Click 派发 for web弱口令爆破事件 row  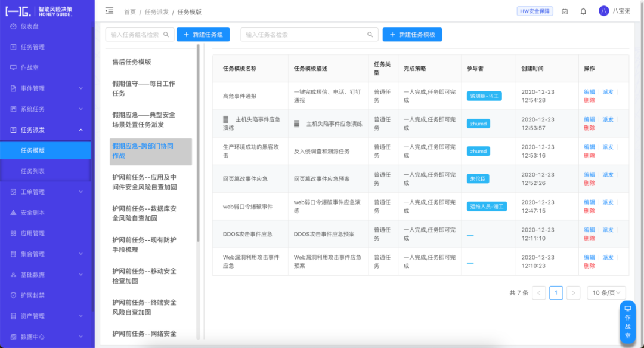(608, 202)
